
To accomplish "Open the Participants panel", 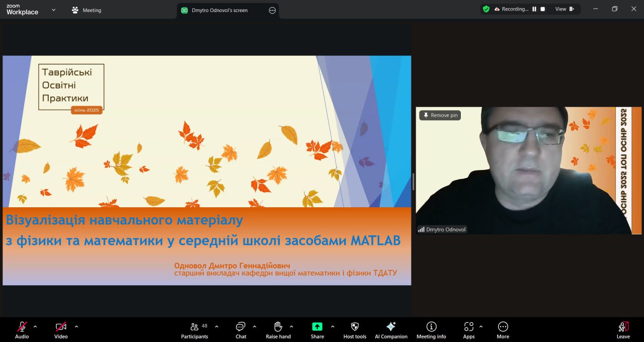I will (x=195, y=330).
